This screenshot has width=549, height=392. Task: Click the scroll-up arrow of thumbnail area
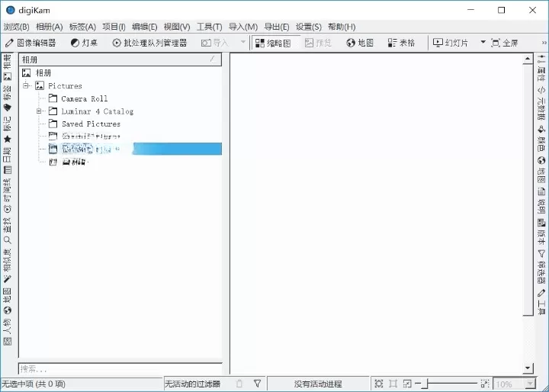pyautogui.click(x=528, y=59)
